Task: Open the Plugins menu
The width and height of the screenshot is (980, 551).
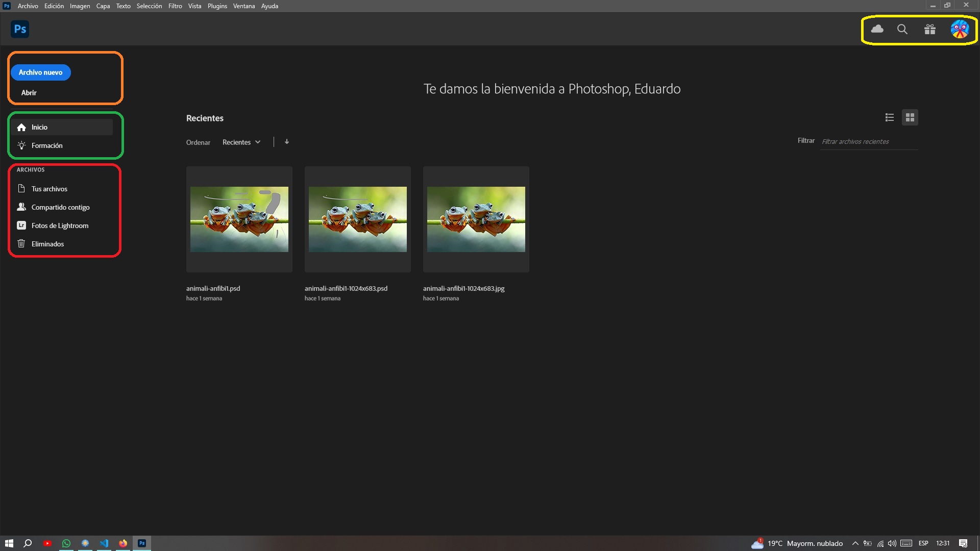Action: click(217, 6)
